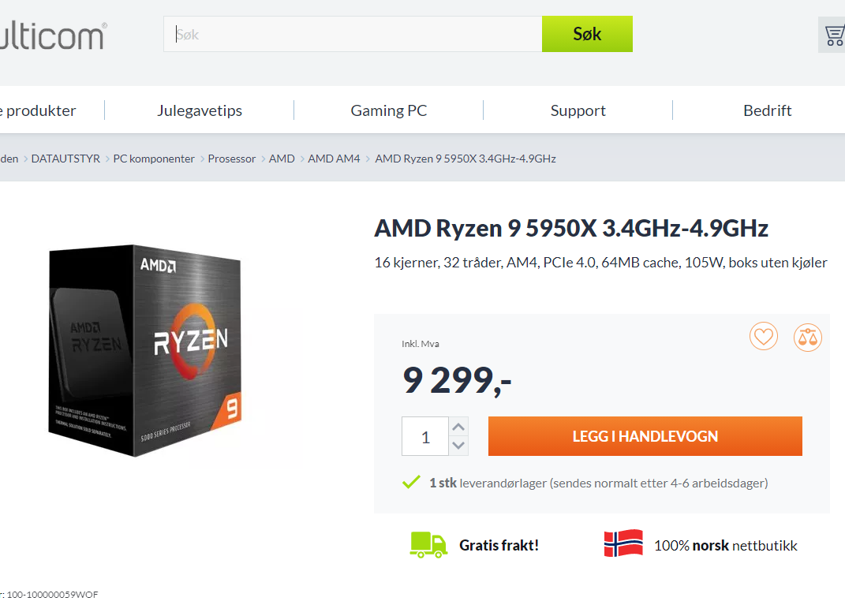The height and width of the screenshot is (616, 845).
Task: Click the Multicom logo
Action: [x=52, y=36]
